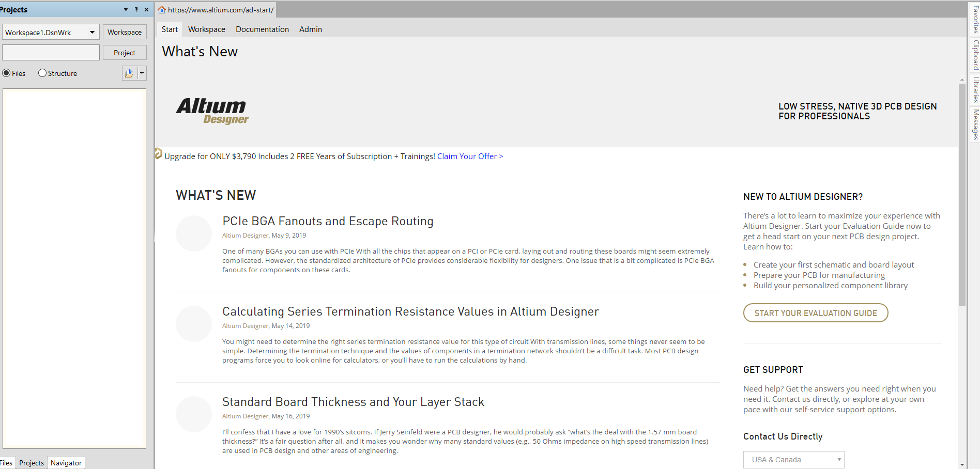980x469 pixels.
Task: Click the upgrade offer tag icon
Action: (158, 153)
